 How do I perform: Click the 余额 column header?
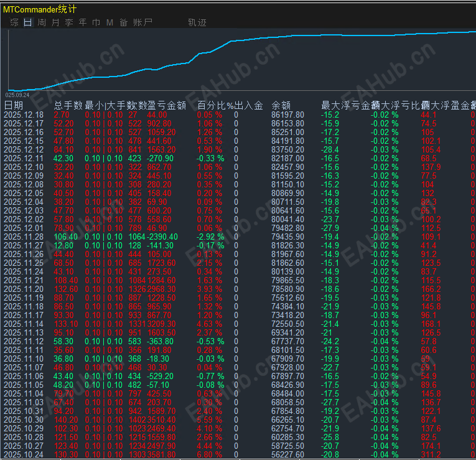point(281,105)
